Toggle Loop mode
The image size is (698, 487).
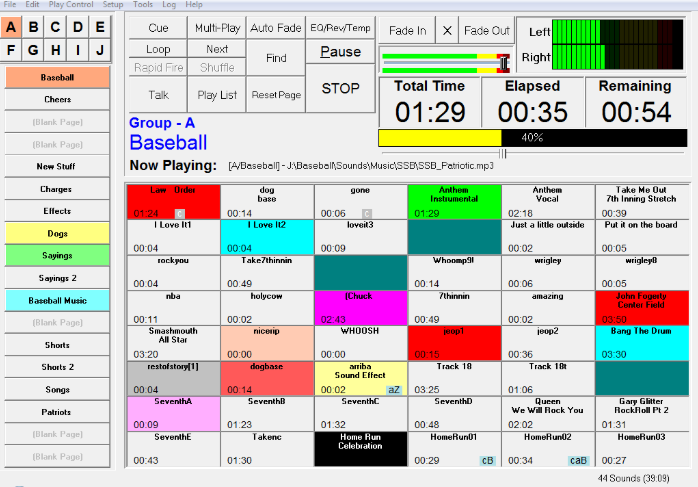pos(158,49)
